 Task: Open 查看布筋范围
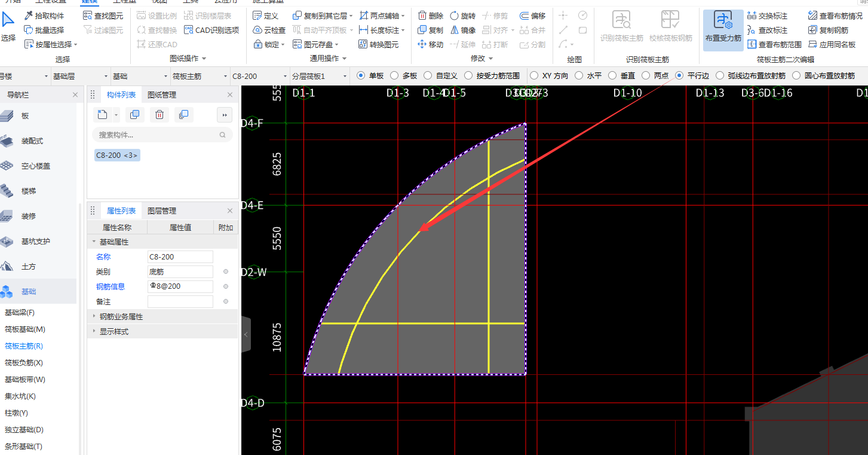point(775,44)
